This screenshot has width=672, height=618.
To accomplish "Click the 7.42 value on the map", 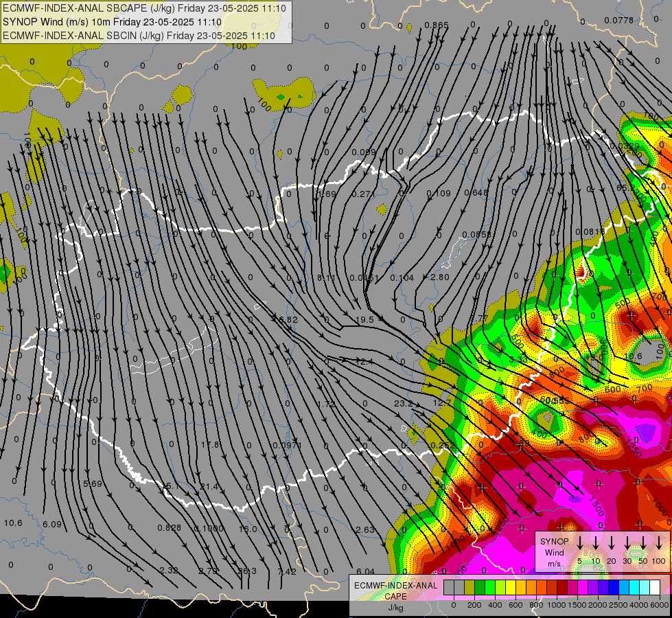I will 287,571.
